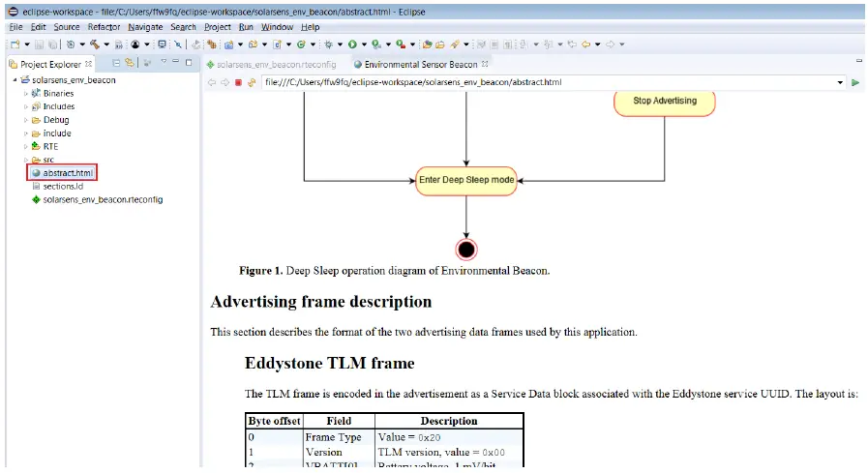
Task: Open the Build hammer dropdown arrow
Action: point(106,44)
